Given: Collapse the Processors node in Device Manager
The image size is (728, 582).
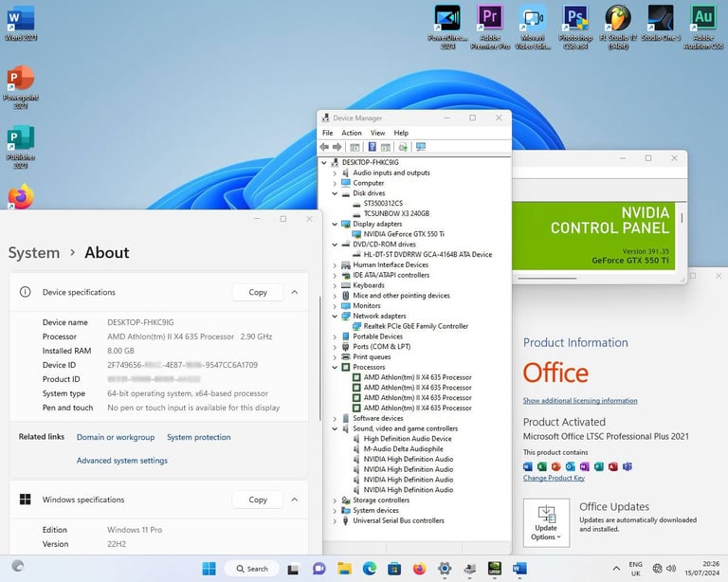Looking at the screenshot, I should pyautogui.click(x=335, y=367).
